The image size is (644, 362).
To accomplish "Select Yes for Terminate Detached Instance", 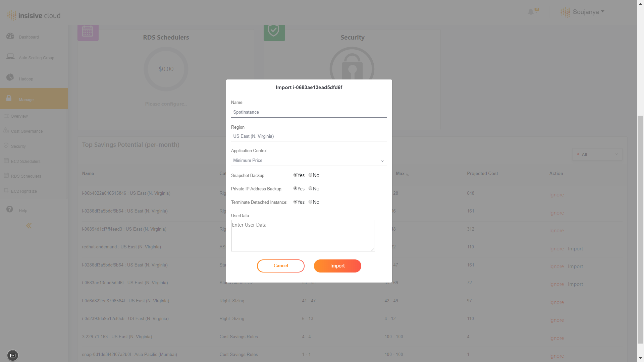I will click(295, 202).
